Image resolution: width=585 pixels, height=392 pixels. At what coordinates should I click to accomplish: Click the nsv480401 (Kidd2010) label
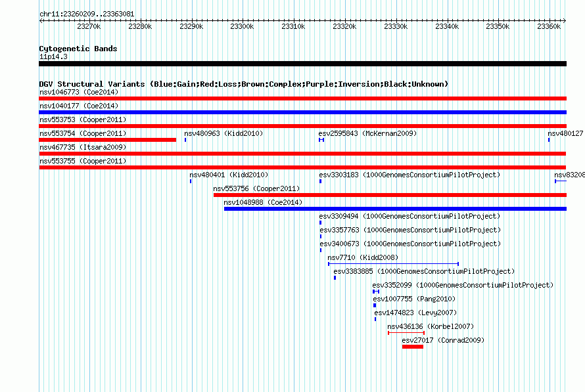pyautogui.click(x=229, y=175)
